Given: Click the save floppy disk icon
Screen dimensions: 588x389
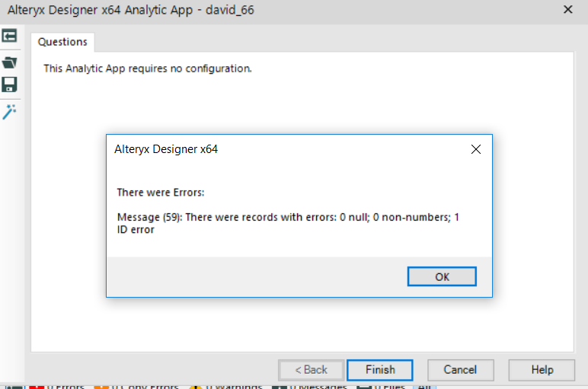Looking at the screenshot, I should (10, 84).
